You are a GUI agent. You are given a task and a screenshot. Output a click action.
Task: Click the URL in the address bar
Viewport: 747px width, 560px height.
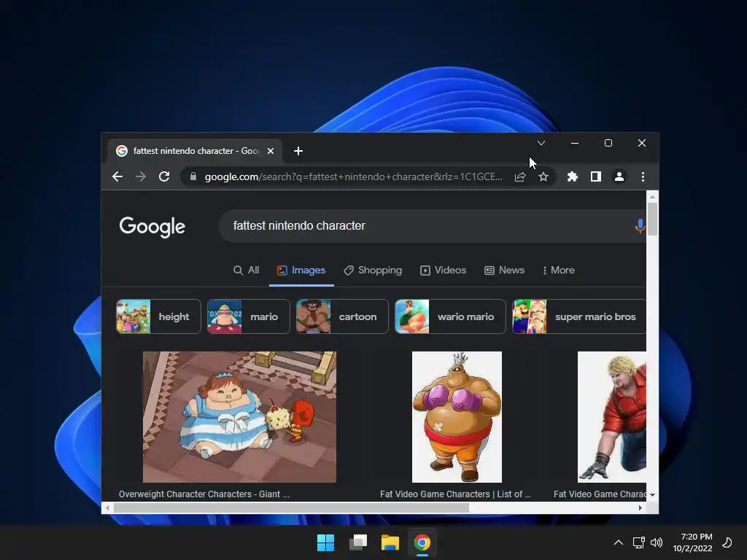coord(354,176)
